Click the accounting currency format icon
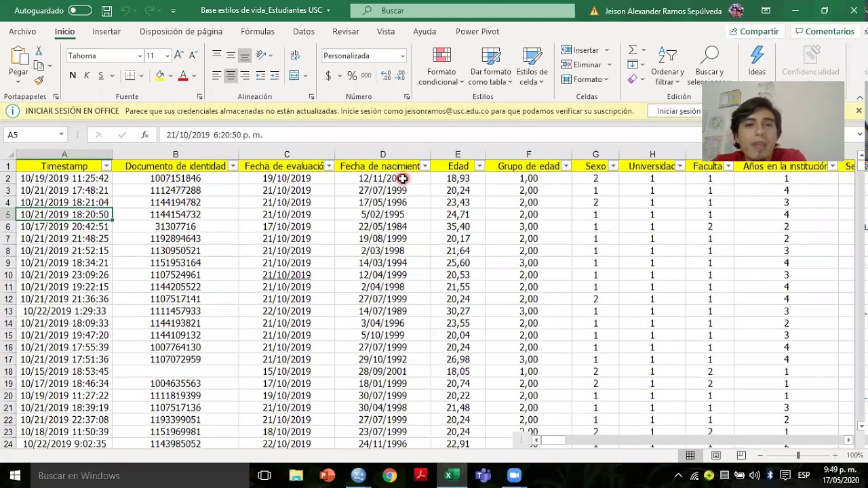The image size is (868, 488). click(328, 75)
